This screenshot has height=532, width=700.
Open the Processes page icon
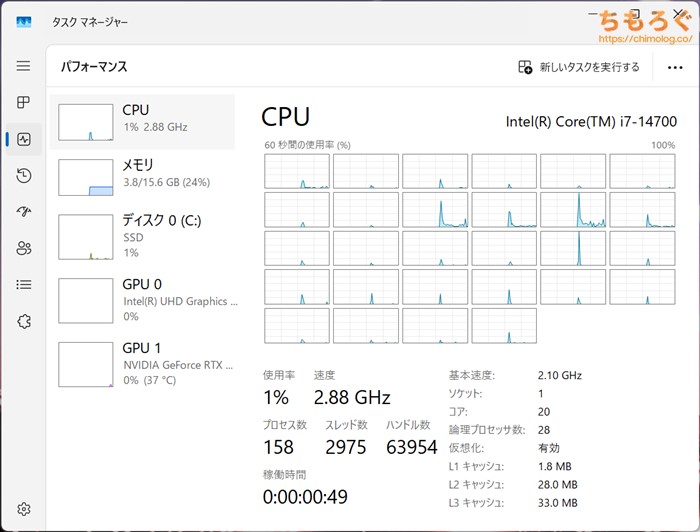[x=23, y=102]
